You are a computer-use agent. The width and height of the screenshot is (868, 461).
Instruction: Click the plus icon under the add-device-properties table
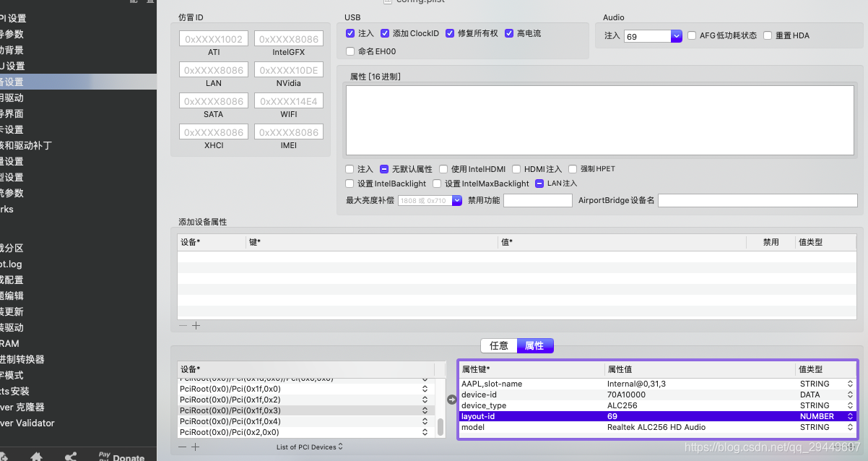click(x=196, y=326)
